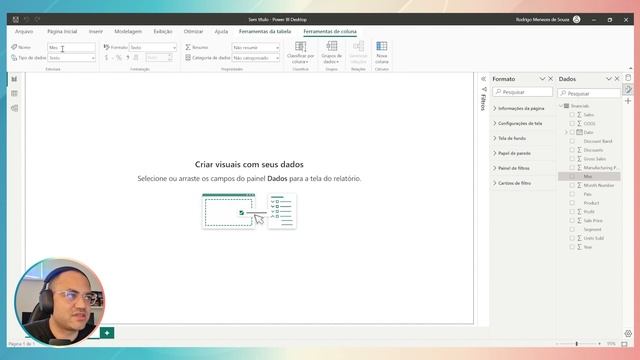640x360 pixels.
Task: Click the redo icon in title bar
Action: 38,20
